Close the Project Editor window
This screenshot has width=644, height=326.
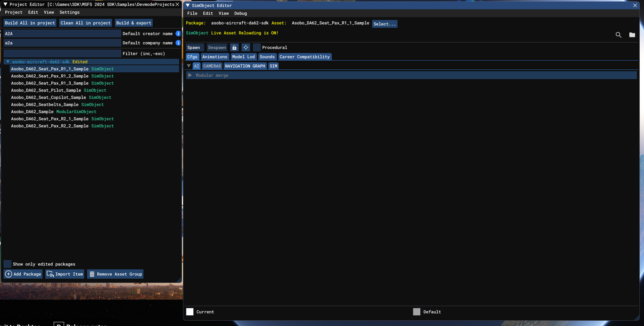tap(177, 4)
